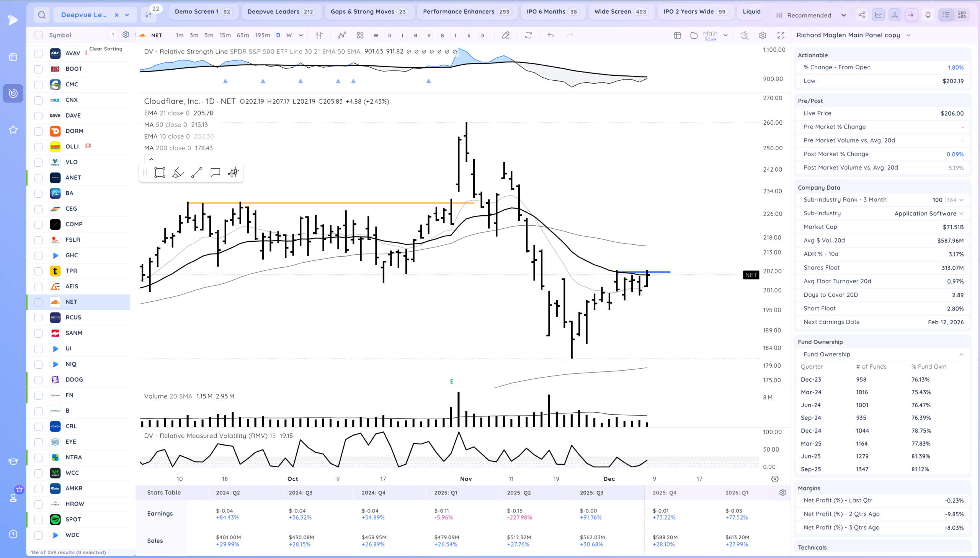The image size is (980, 558).
Task: Select the rectangle drawing tool
Action: 160,172
